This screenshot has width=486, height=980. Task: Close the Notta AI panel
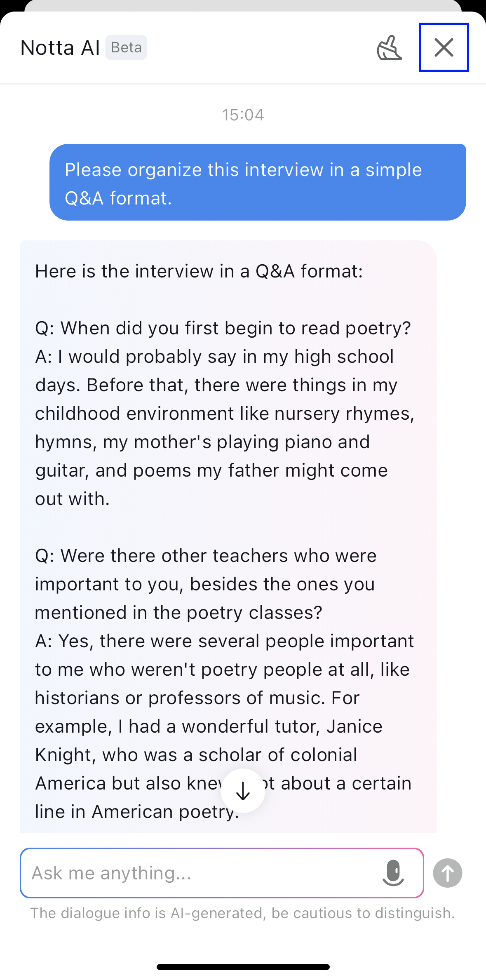tap(444, 47)
